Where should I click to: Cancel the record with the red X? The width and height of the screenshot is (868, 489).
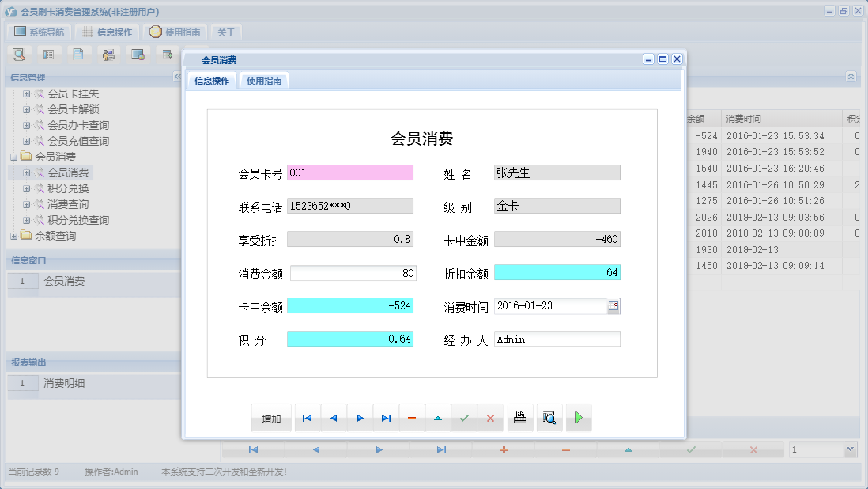coord(490,417)
